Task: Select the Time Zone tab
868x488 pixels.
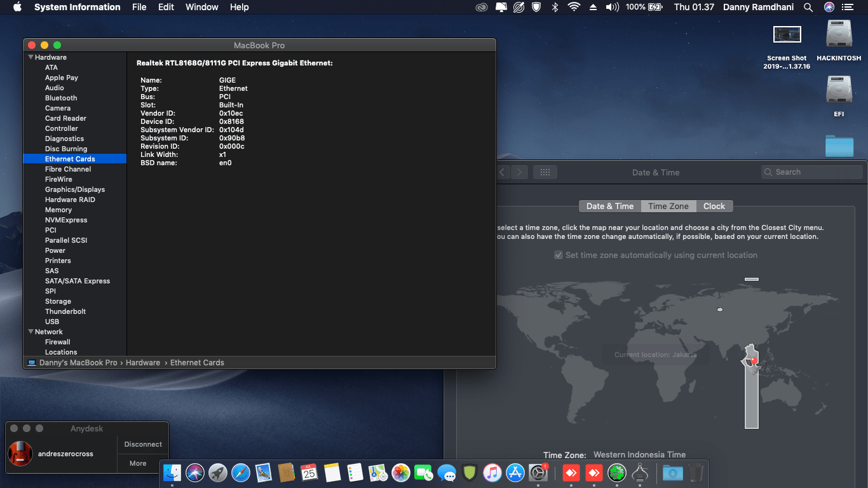Action: [668, 206]
